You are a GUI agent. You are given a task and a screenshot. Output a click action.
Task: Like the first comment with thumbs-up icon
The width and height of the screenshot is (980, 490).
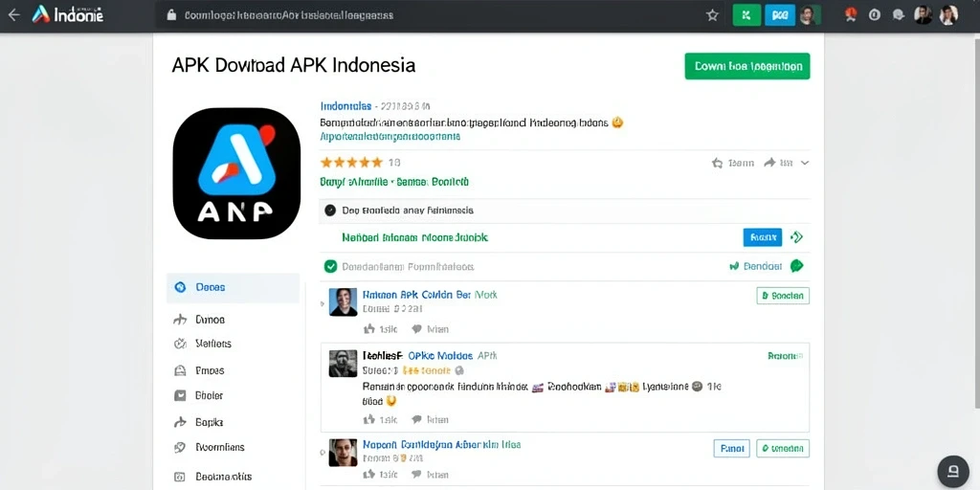pyautogui.click(x=369, y=329)
